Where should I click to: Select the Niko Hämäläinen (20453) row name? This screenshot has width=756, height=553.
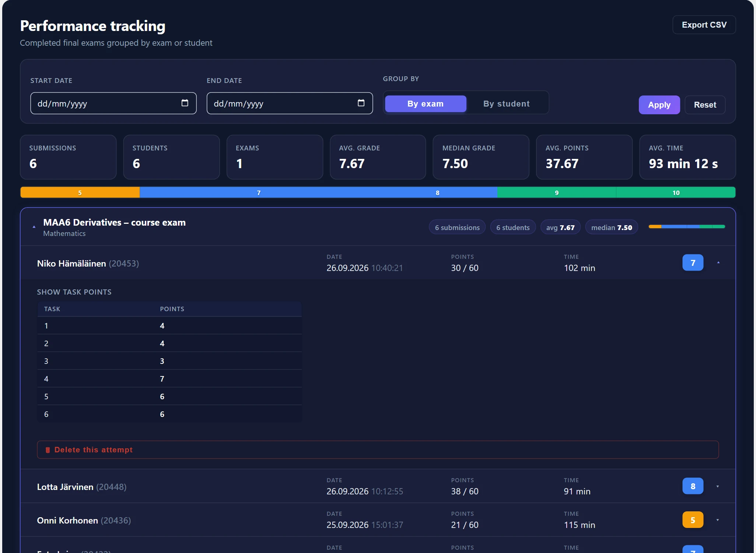point(88,264)
